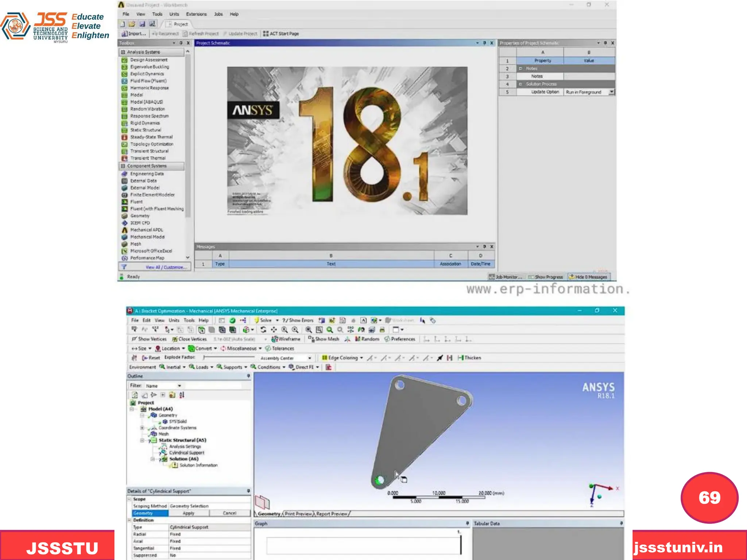The image size is (747, 560).
Task: Click the Rotate view icon
Action: click(263, 330)
